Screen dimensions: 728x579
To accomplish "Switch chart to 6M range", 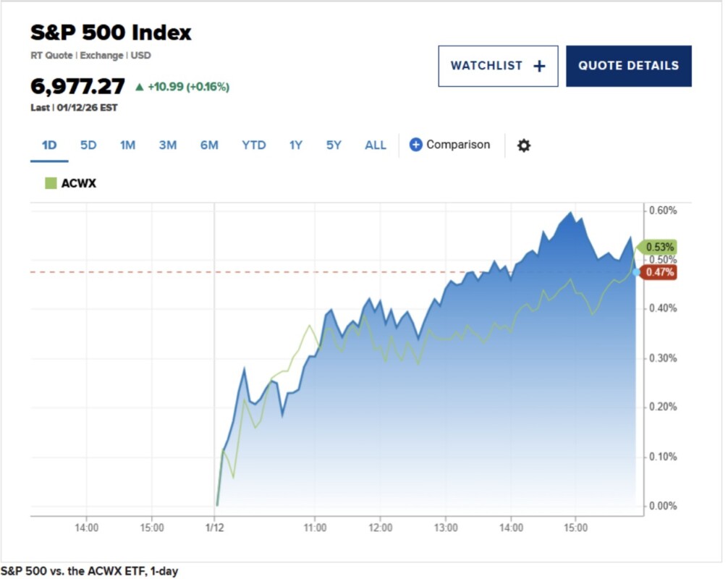I will point(209,145).
